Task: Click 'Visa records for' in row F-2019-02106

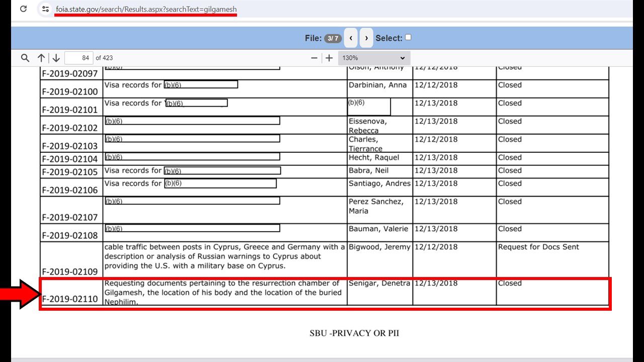Action: [x=133, y=184]
